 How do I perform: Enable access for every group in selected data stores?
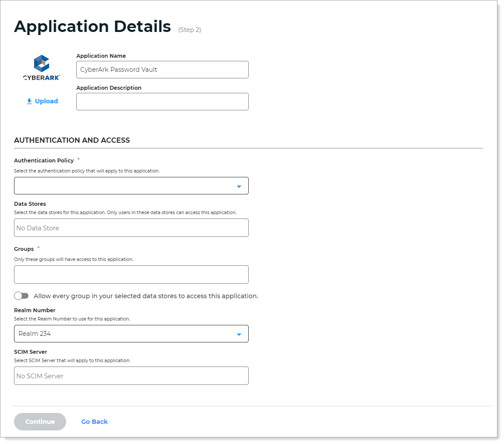coord(21,296)
